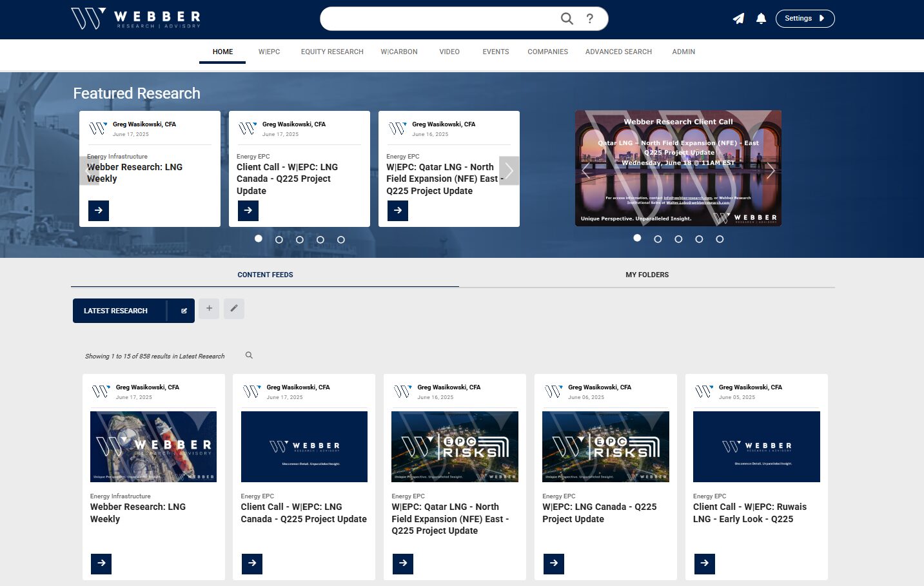924x586 pixels.
Task: Open arrow on featured LNG Weekly card
Action: (99, 210)
